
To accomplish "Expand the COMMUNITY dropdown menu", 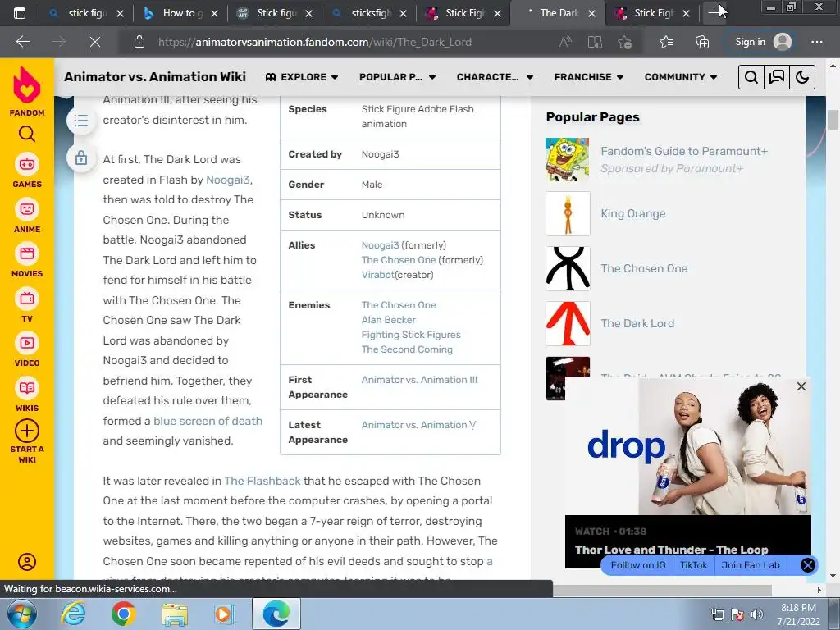I will (681, 77).
